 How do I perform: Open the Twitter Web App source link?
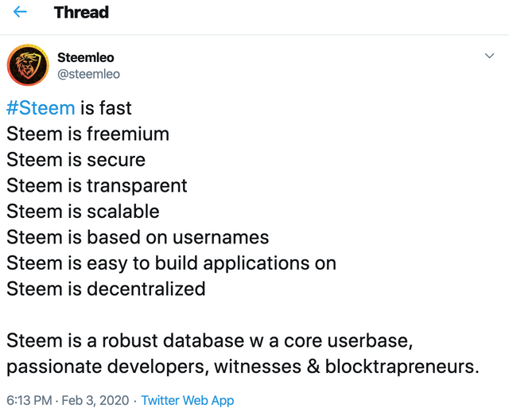coord(188,400)
